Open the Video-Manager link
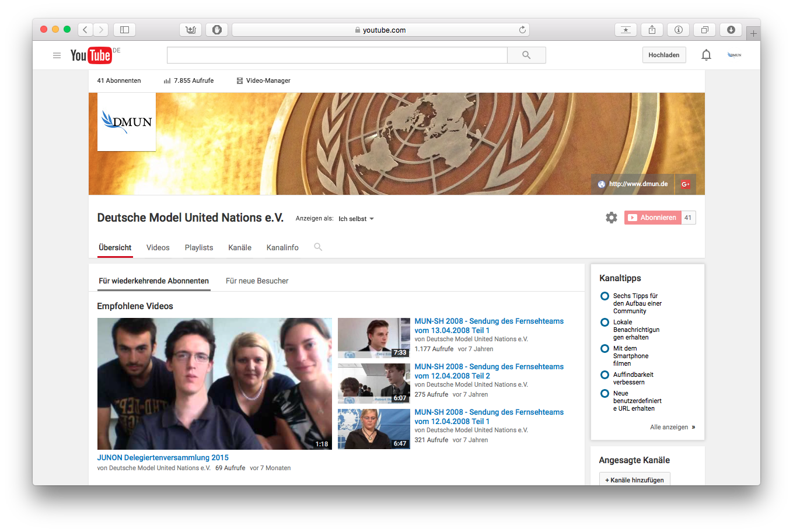Screen dimensions: 793x532 click(x=263, y=80)
